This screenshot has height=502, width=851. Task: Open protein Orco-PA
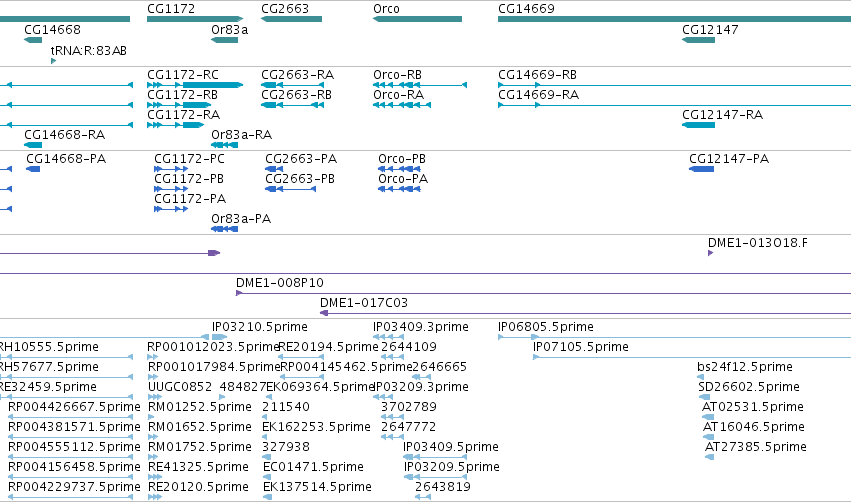(x=403, y=179)
